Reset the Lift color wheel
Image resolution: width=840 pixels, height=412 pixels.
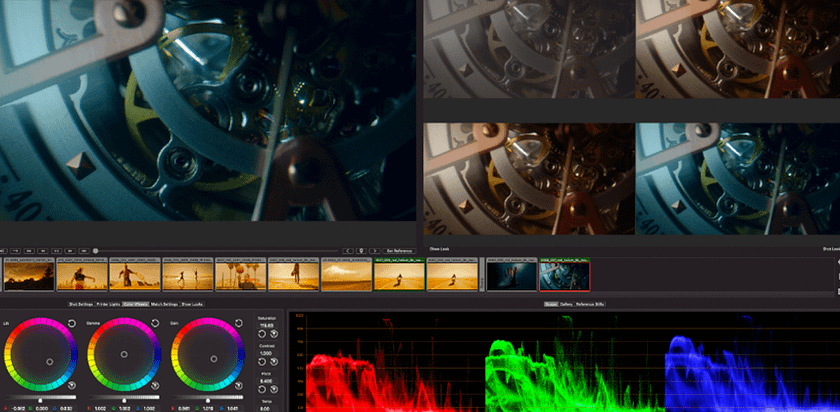[72, 323]
